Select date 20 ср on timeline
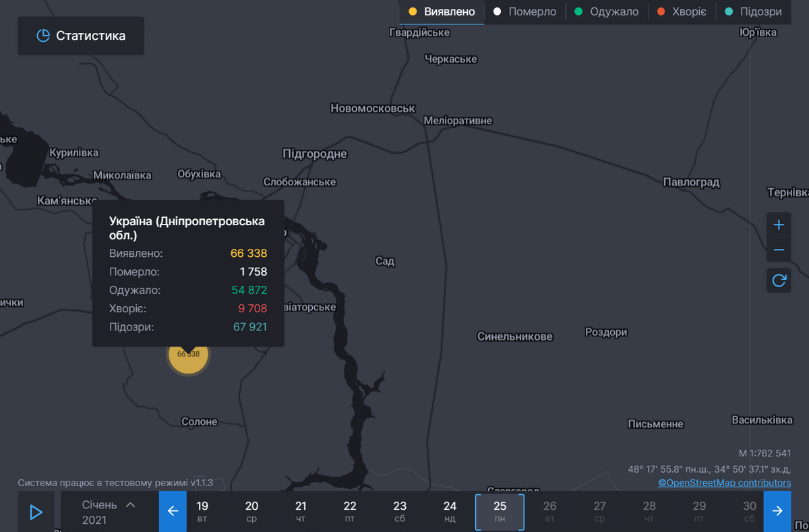The image size is (809, 532). [x=251, y=512]
